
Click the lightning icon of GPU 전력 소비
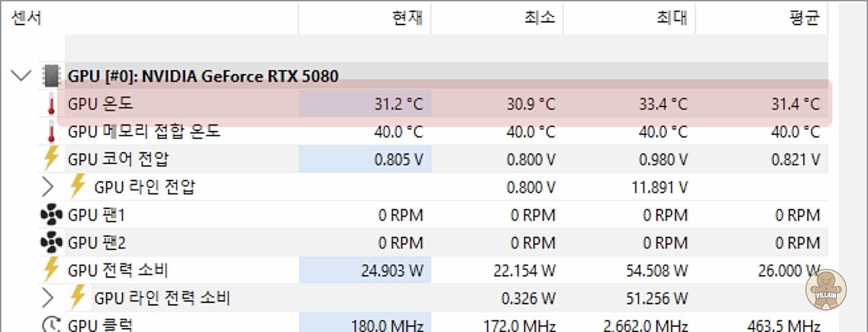pos(51,270)
